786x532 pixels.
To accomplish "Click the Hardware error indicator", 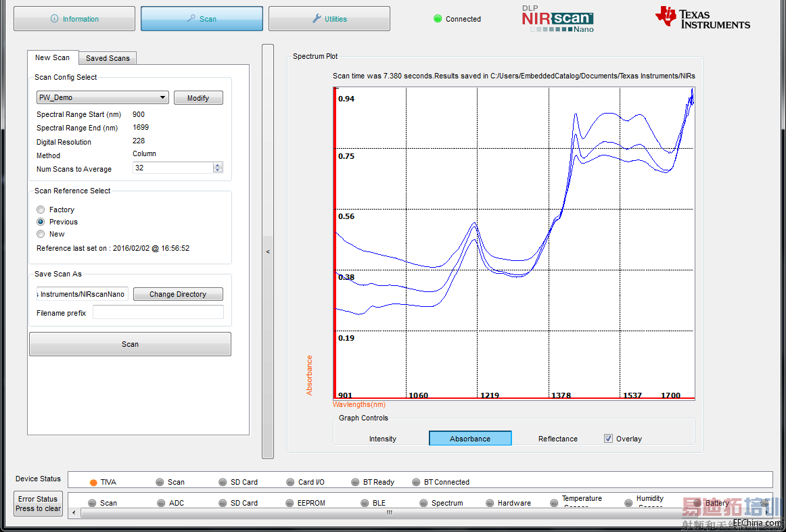I will (x=490, y=503).
